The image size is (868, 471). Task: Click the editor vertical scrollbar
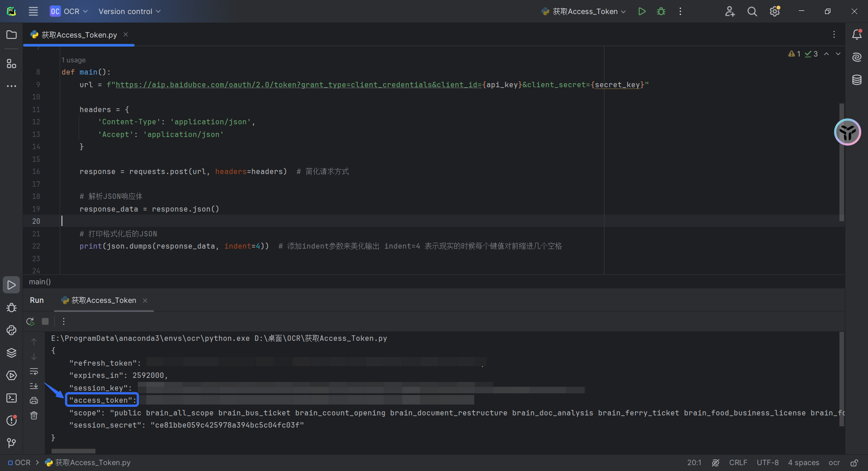[x=841, y=162]
